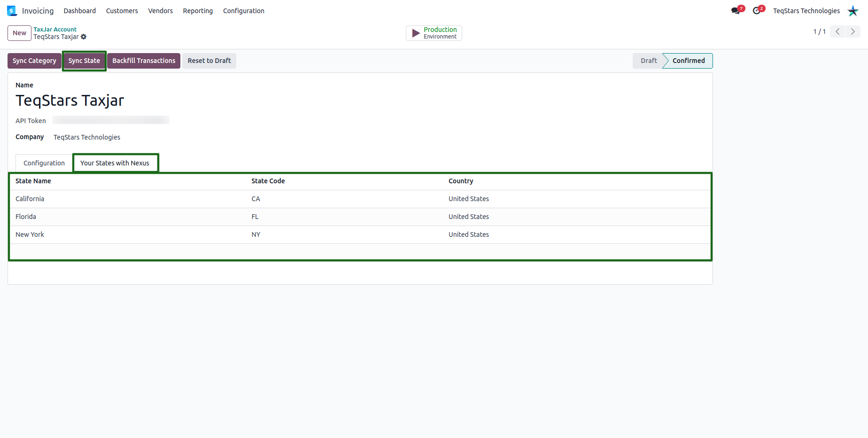The width and height of the screenshot is (868, 438).
Task: Open the discuss messages icon
Action: [736, 11]
